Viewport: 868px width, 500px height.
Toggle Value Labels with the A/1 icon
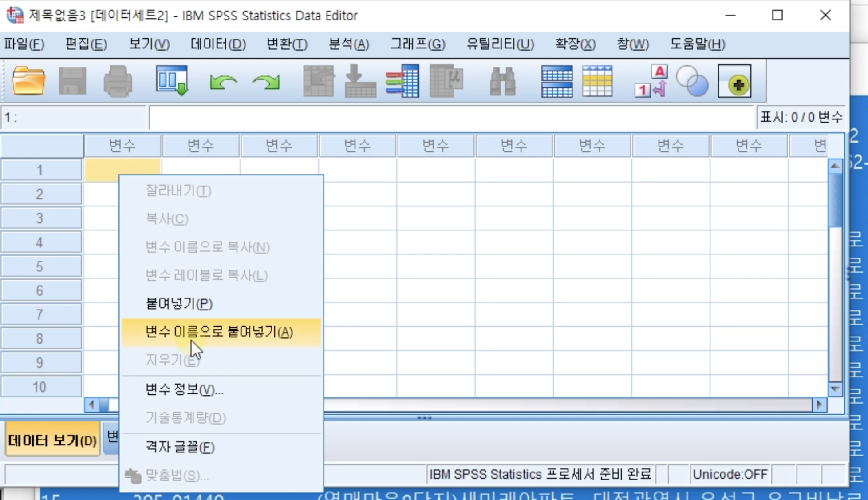coord(651,81)
